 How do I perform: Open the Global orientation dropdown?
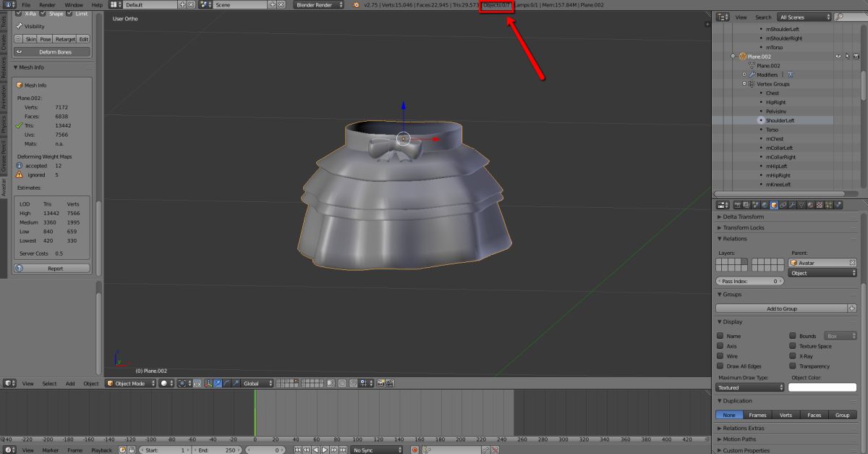coord(258,383)
